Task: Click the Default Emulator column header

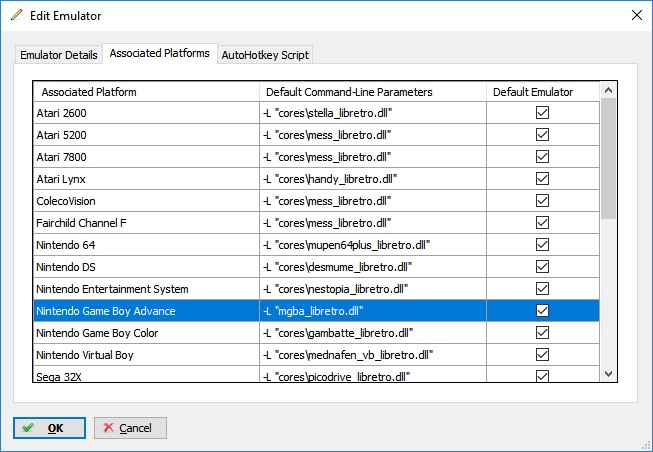Action: (x=543, y=92)
